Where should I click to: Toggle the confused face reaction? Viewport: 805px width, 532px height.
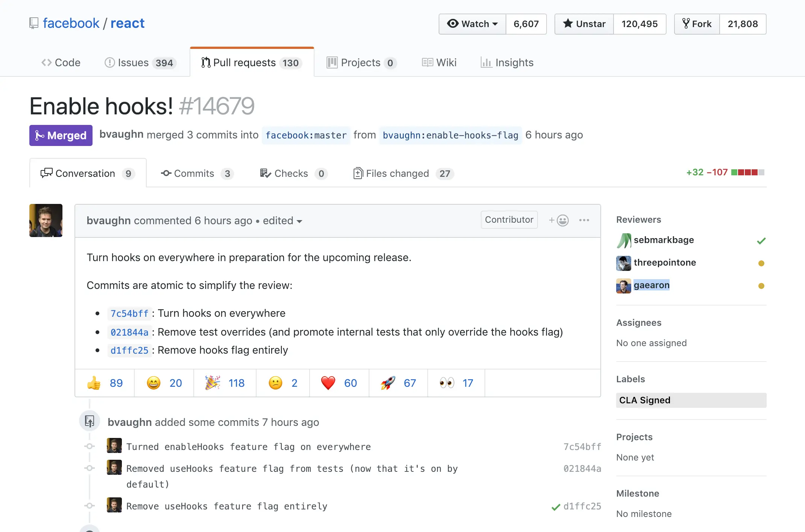[275, 383]
